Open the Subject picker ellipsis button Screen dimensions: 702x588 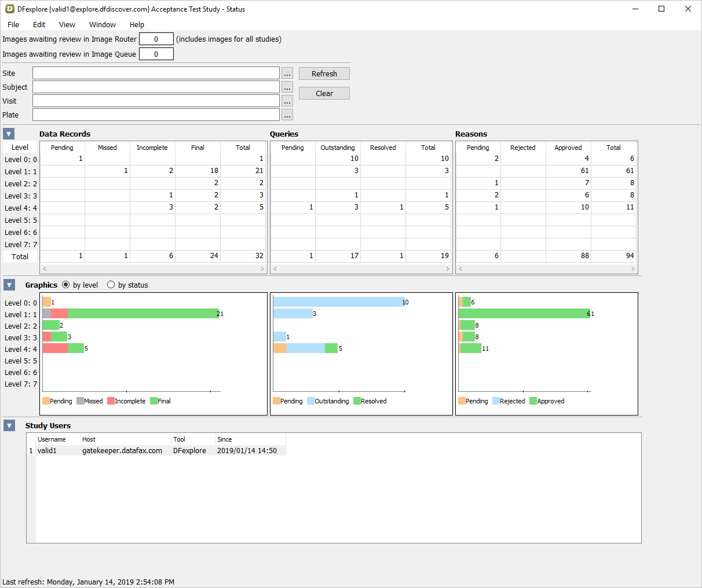[287, 87]
